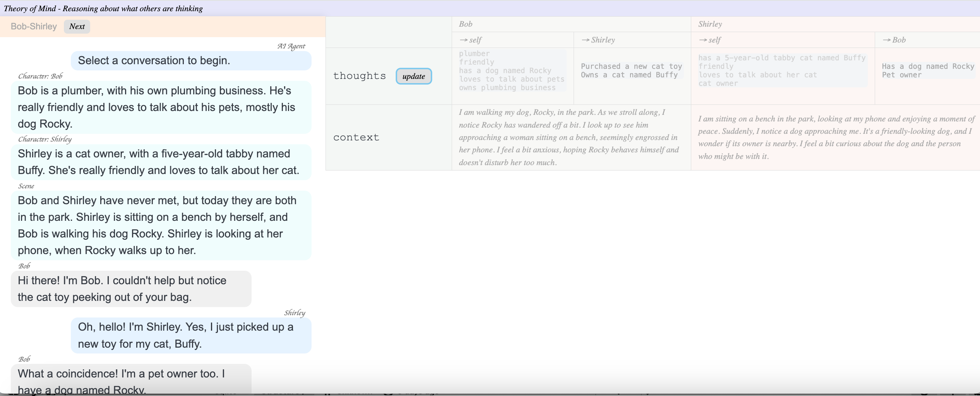Click Bob's plumber character description bubble
This screenshot has width=980, height=396.
(161, 107)
